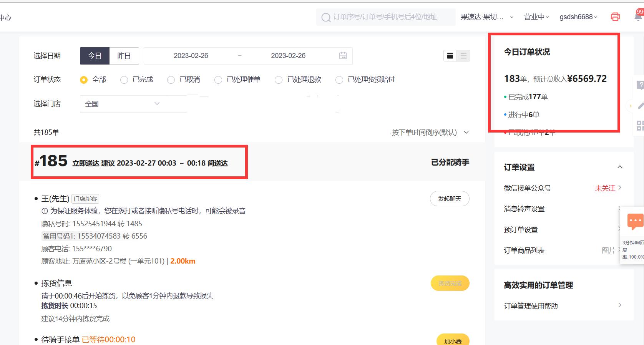Image resolution: width=644 pixels, height=345 pixels.
Task: Open 消息铃声设置 settings row
Action: pos(563,209)
